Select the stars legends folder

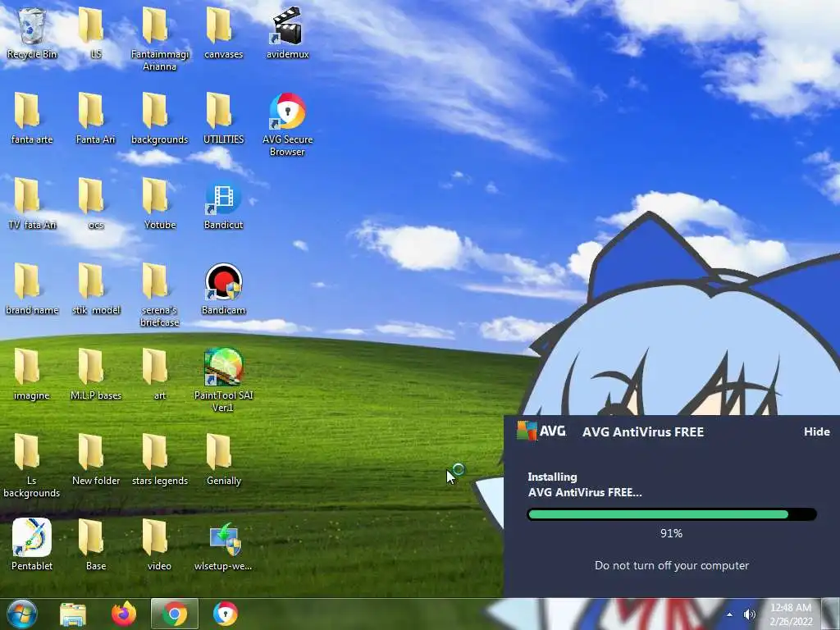160,459
